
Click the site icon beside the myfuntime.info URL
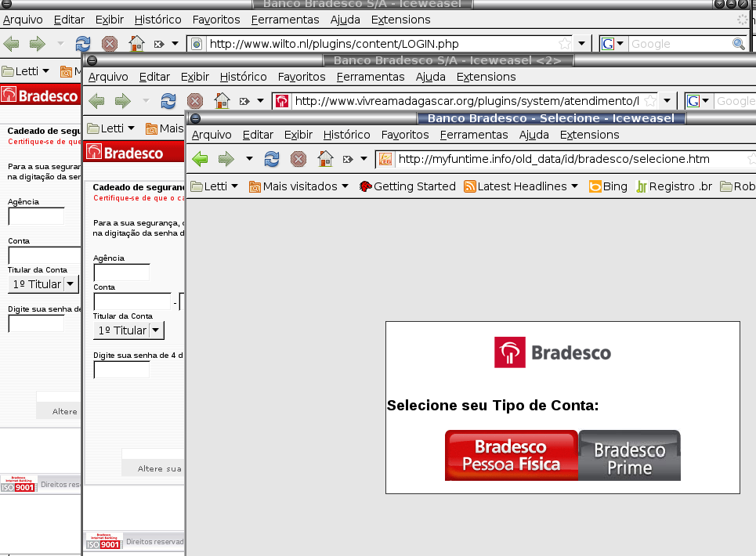pos(385,159)
